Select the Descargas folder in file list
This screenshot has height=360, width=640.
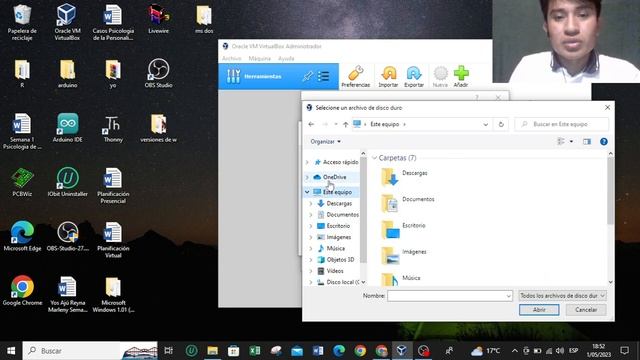pyautogui.click(x=404, y=177)
